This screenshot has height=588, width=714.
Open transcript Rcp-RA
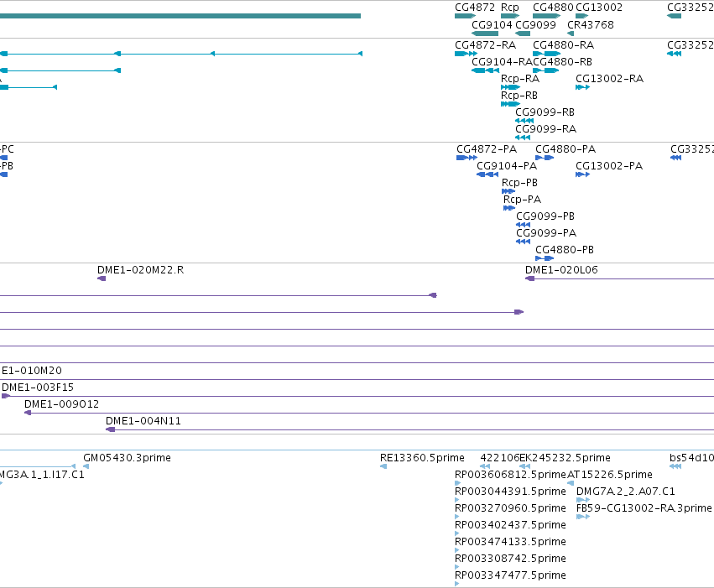pos(520,79)
